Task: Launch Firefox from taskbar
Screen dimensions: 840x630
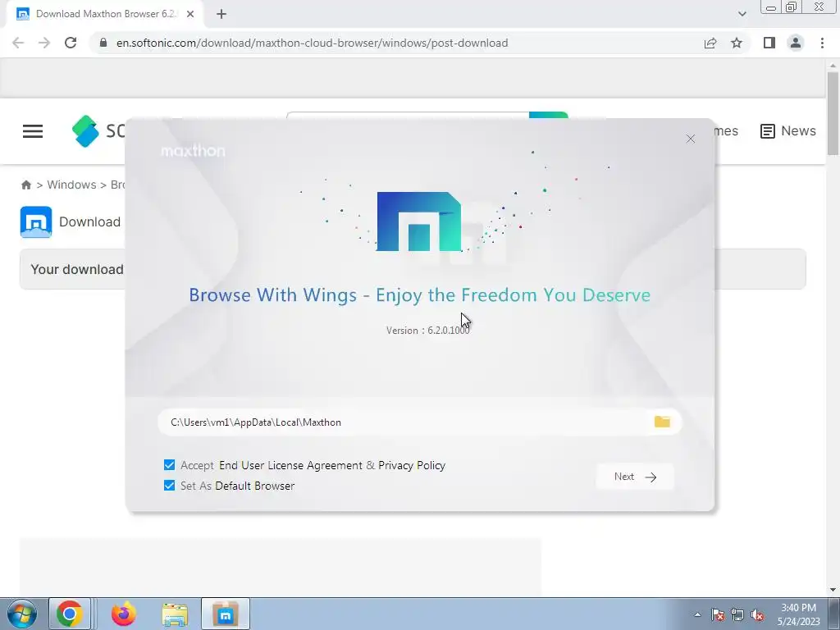Action: click(124, 614)
